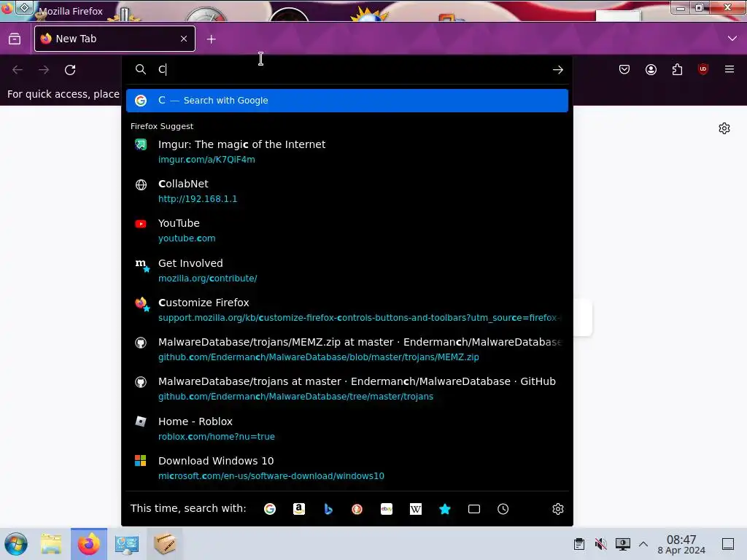Open the display tray icon
The width and height of the screenshot is (747, 560).
(623, 544)
